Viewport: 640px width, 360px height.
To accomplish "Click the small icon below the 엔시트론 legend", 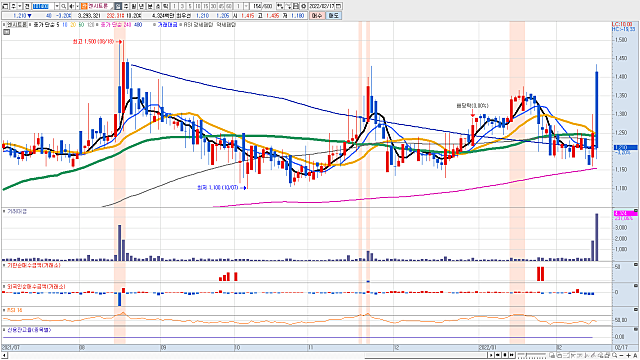I will pyautogui.click(x=7, y=32).
